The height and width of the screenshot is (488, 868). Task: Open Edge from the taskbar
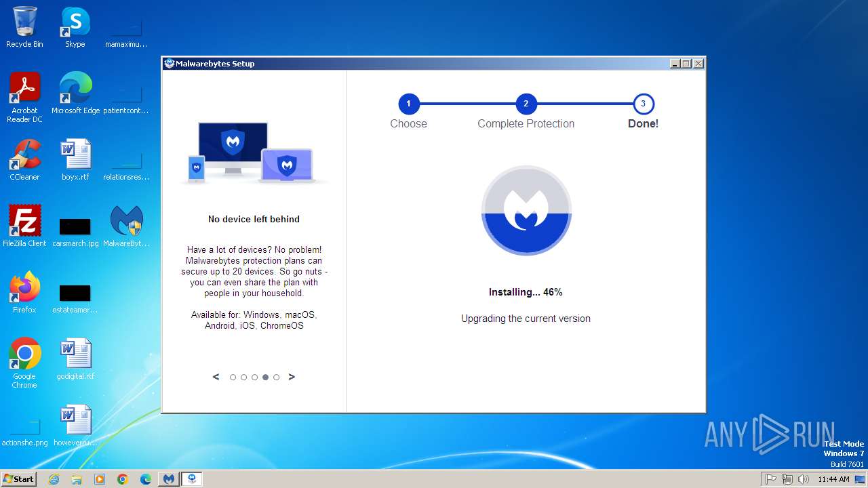146,479
